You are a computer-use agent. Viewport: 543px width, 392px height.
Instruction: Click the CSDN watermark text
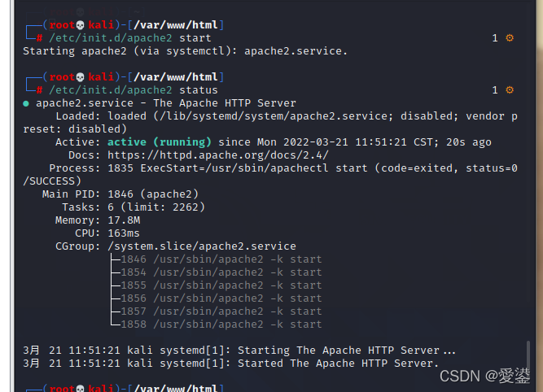point(486,376)
